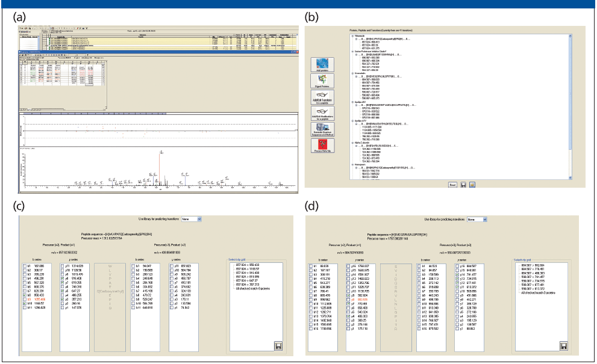Screen dimensions: 597x364
Task: Collapse the peptide node under Hemopexin
Action: coord(357,168)
